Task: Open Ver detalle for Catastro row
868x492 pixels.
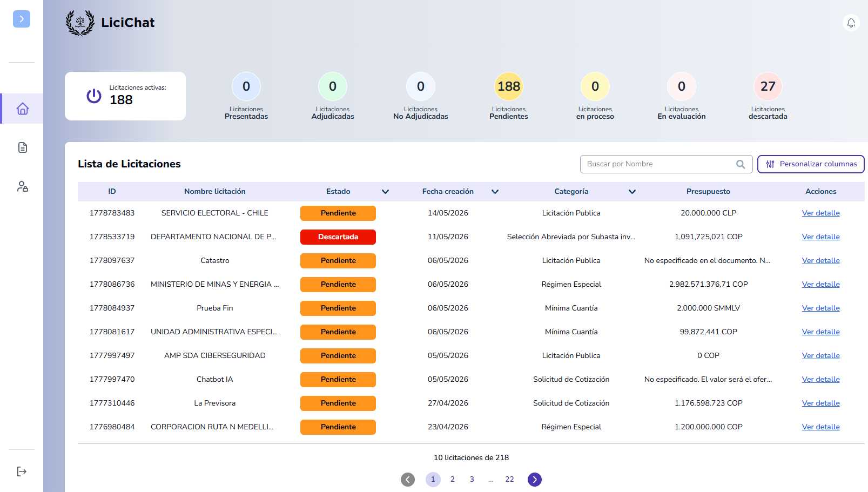Action: 820,261
